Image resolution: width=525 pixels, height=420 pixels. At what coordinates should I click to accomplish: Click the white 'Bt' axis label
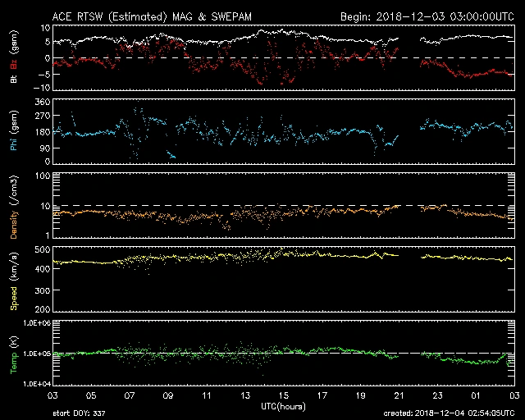(x=14, y=79)
